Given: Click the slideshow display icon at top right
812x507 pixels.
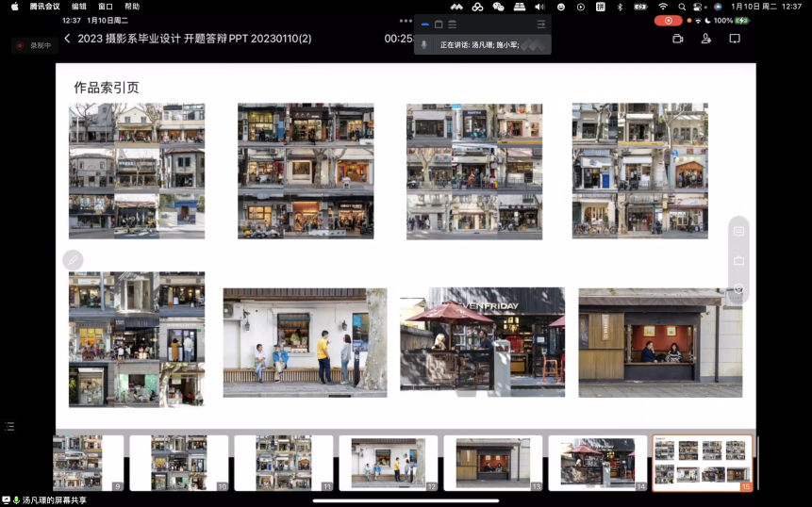Looking at the screenshot, I should (735, 39).
